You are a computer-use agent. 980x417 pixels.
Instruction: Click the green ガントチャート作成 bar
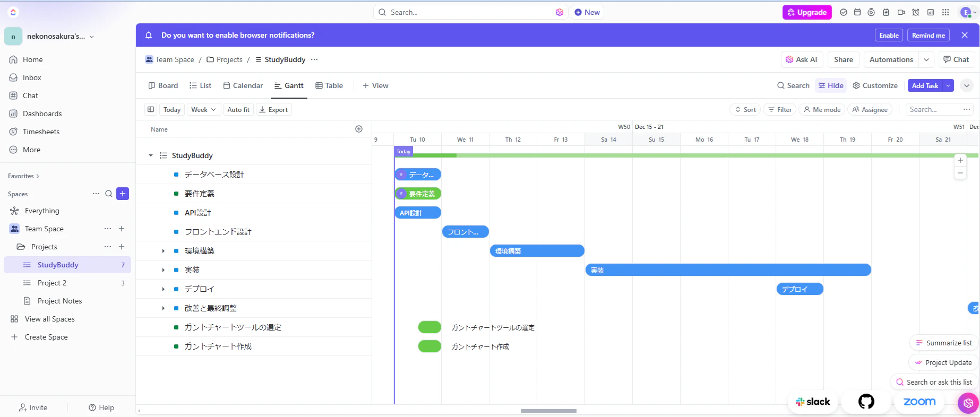pyautogui.click(x=429, y=346)
